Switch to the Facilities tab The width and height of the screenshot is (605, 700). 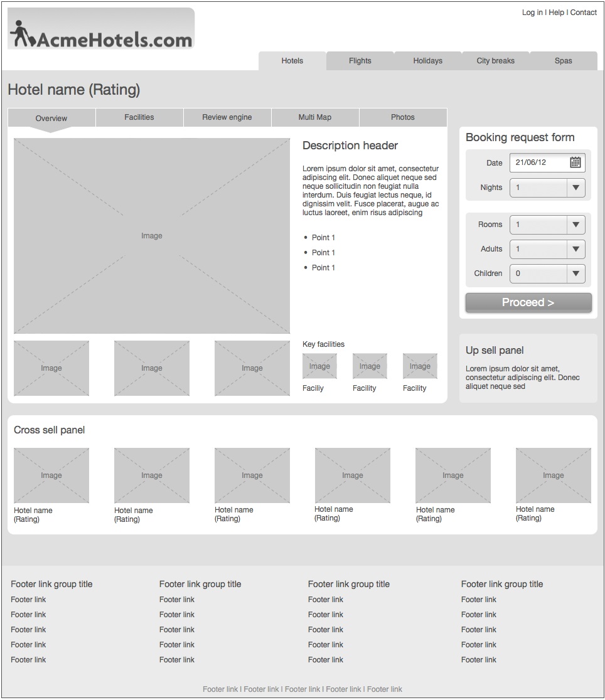(x=139, y=117)
